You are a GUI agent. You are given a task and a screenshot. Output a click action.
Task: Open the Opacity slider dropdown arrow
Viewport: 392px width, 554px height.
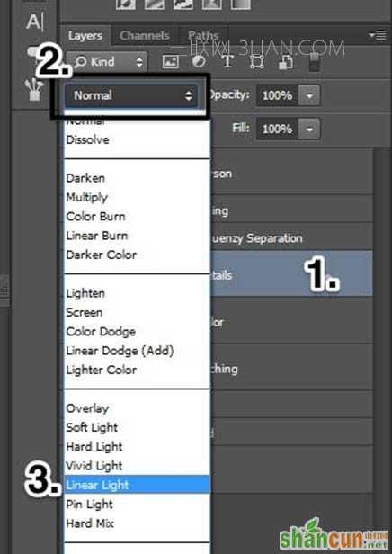pos(309,95)
